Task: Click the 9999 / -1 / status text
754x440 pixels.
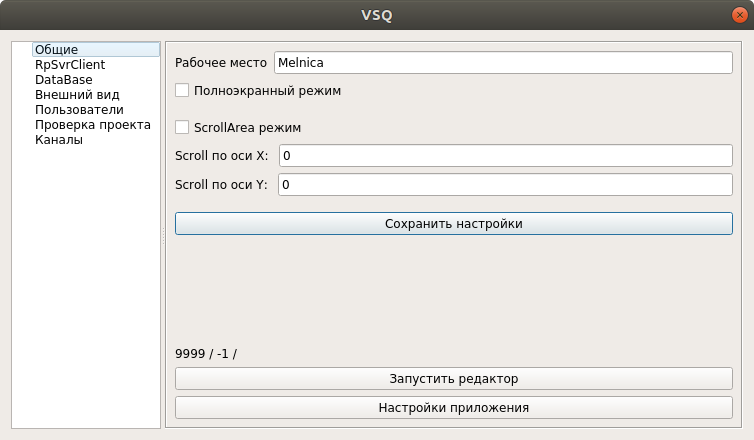Action: pyautogui.click(x=206, y=354)
